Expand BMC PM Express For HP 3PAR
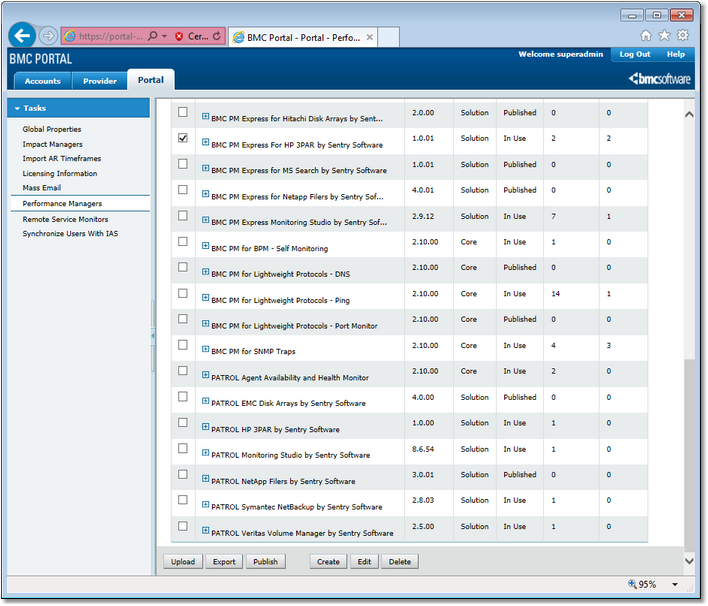This screenshot has height=606, width=708. pyautogui.click(x=205, y=142)
